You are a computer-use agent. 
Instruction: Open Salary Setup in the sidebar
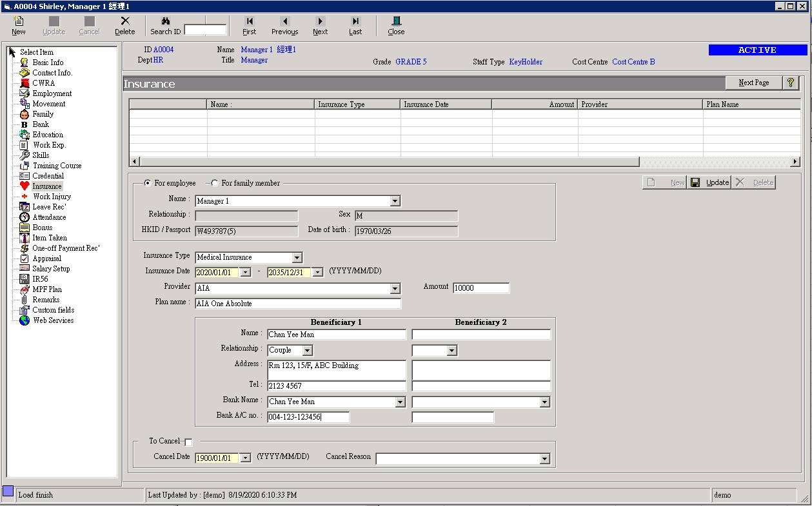click(51, 269)
